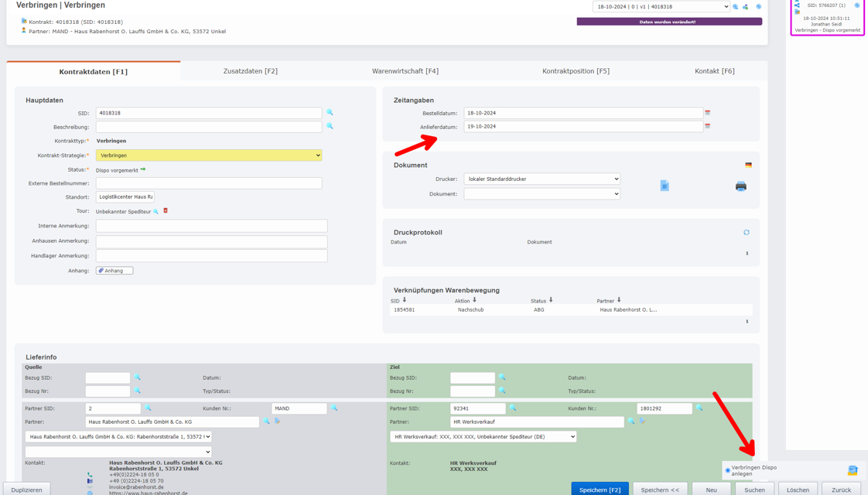Click the Speichern [F2] button
Screen dimensions: 868x495
click(x=600, y=490)
